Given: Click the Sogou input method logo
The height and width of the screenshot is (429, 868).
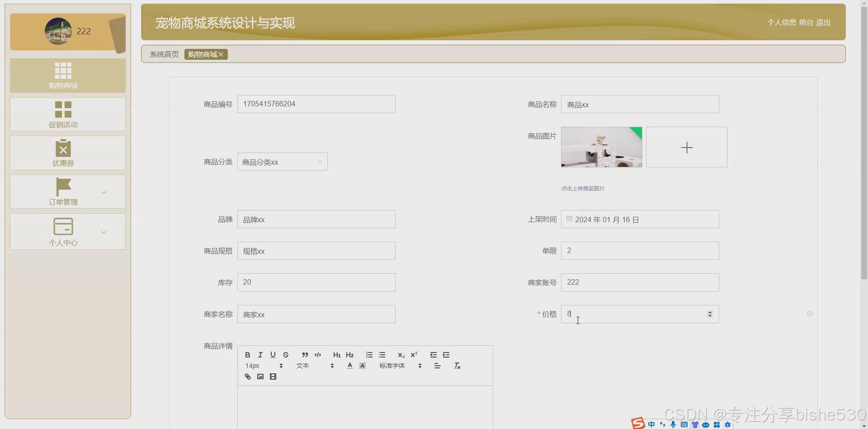Looking at the screenshot, I should pos(638,423).
